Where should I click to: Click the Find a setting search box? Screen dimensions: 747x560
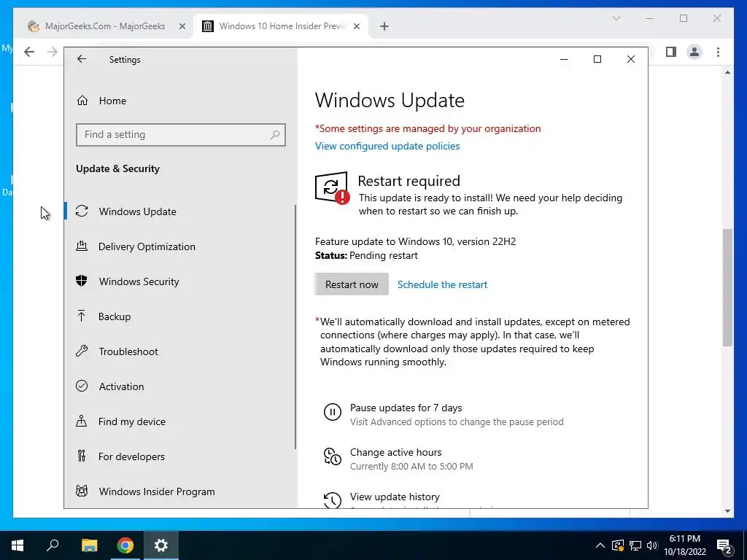coord(181,135)
